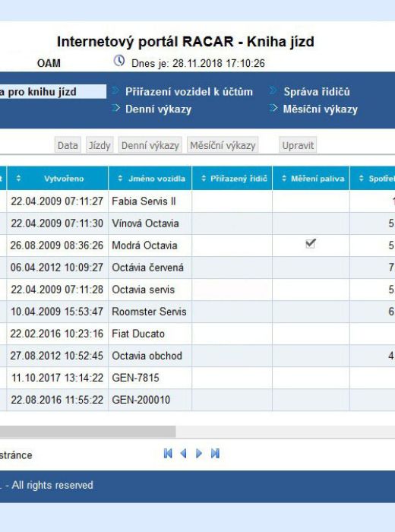Open Správa řidičů menu item
This screenshot has width=395, height=532.
[316, 92]
